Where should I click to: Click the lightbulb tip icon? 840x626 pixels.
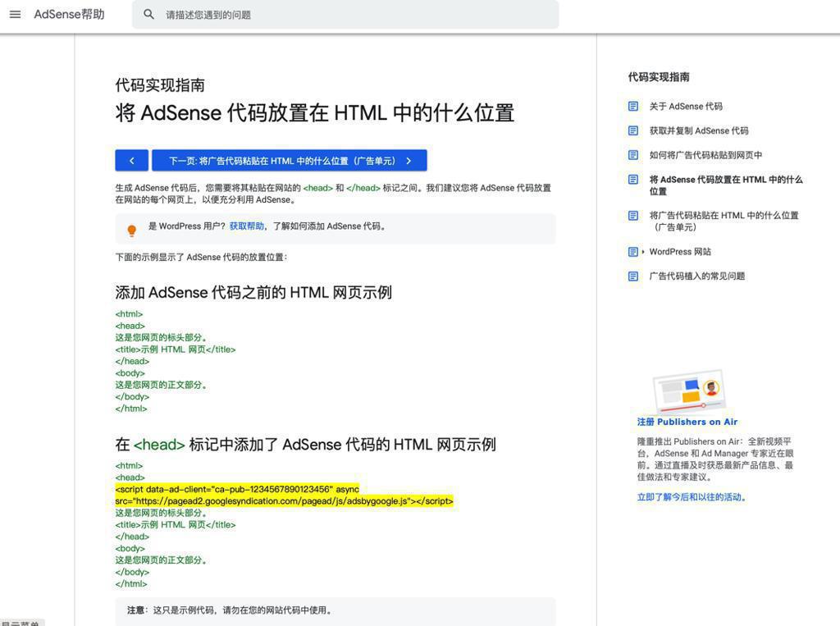click(x=132, y=231)
